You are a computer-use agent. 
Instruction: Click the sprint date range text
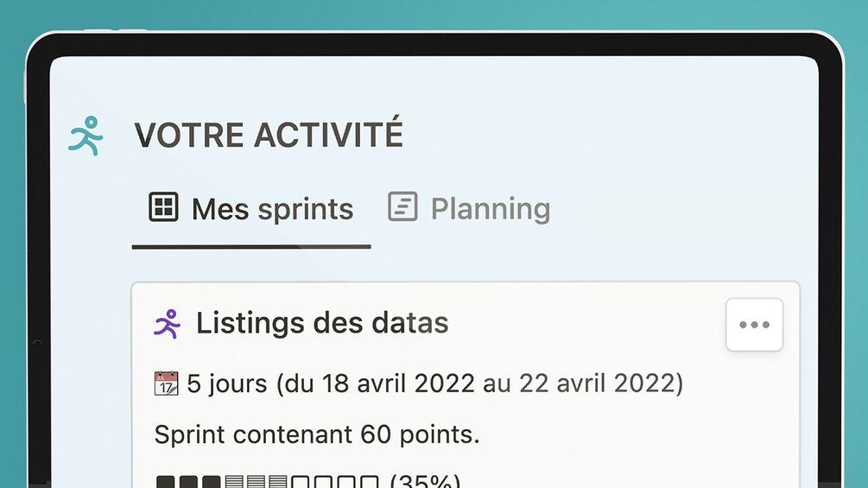click(x=434, y=383)
